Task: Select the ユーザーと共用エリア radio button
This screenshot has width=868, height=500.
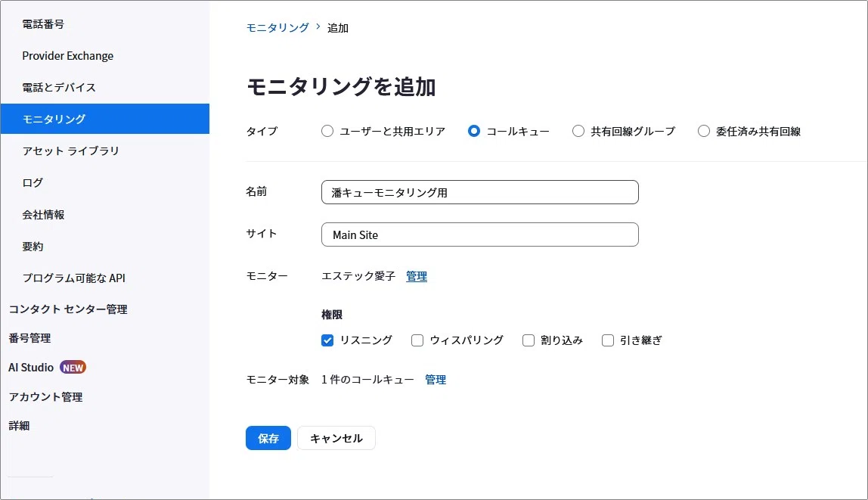Action: pos(327,131)
